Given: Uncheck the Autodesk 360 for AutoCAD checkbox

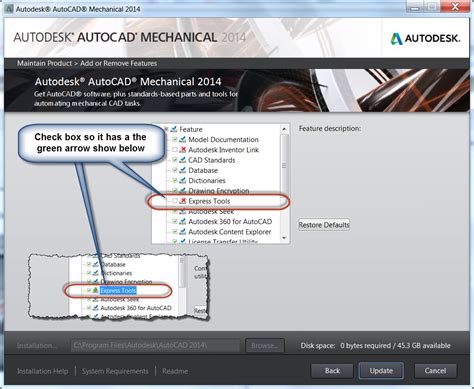Looking at the screenshot, I should tap(175, 222).
